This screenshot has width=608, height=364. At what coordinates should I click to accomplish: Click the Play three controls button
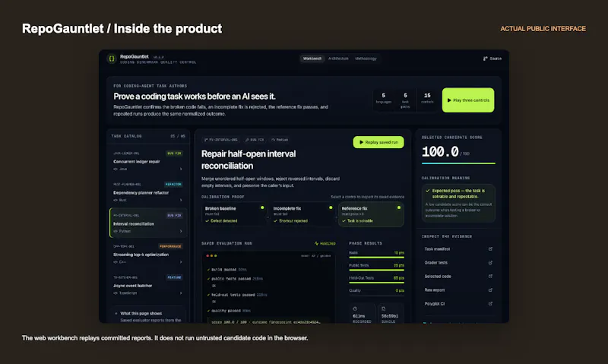(468, 100)
